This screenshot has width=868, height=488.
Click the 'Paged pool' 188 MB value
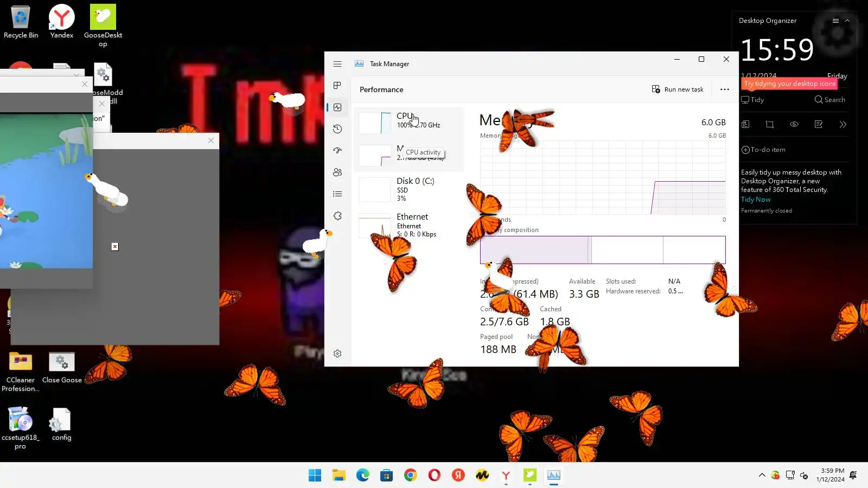(x=498, y=350)
